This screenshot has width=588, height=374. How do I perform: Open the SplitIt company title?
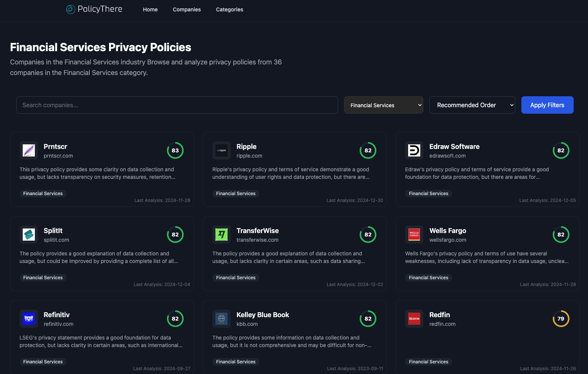53,231
